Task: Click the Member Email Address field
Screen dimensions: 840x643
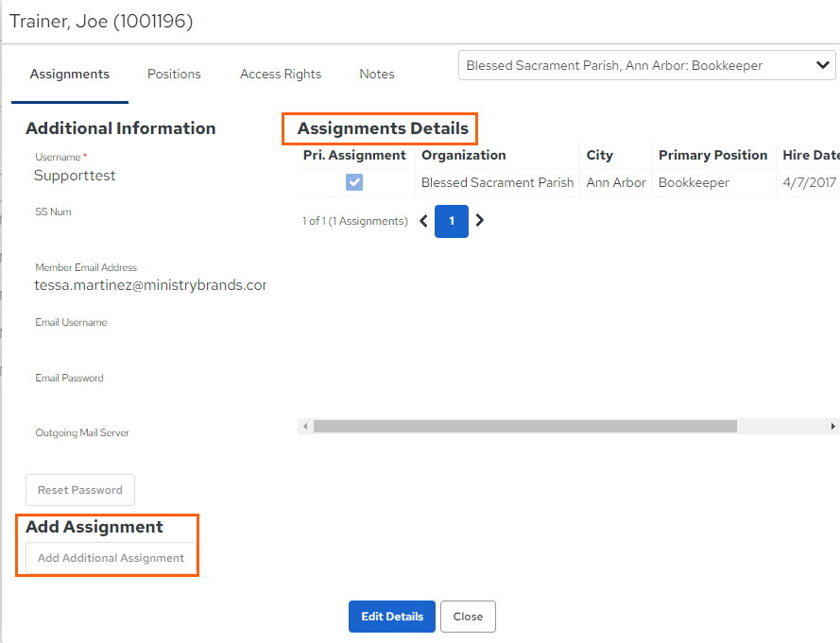Action: tap(150, 285)
